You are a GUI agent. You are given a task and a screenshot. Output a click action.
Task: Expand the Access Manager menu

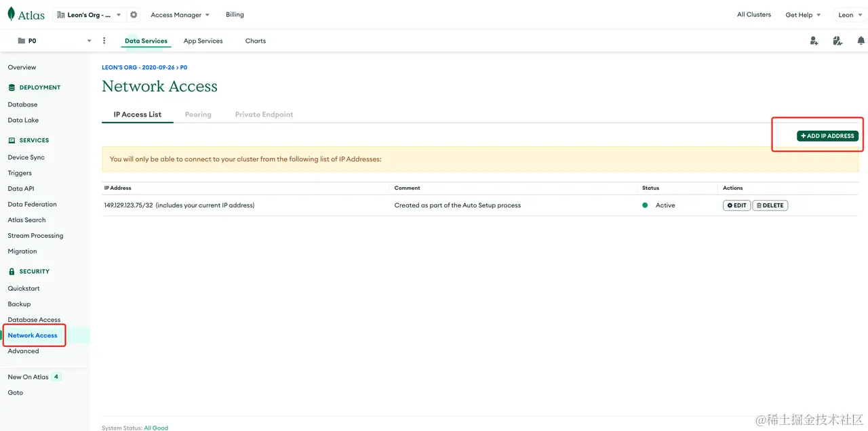pyautogui.click(x=180, y=15)
